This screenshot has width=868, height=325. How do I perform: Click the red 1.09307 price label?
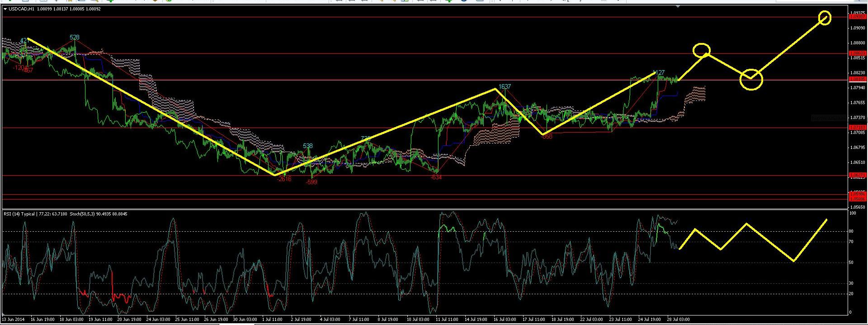pos(857,17)
